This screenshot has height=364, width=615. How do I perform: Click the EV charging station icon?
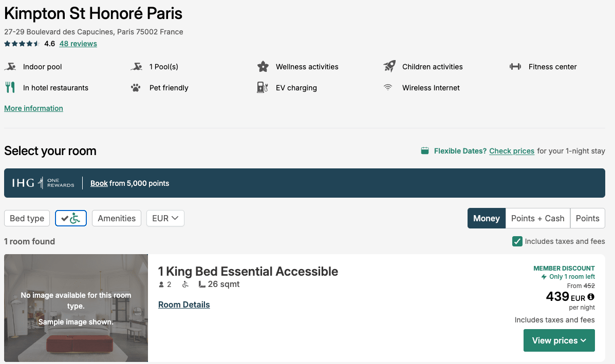(x=263, y=87)
